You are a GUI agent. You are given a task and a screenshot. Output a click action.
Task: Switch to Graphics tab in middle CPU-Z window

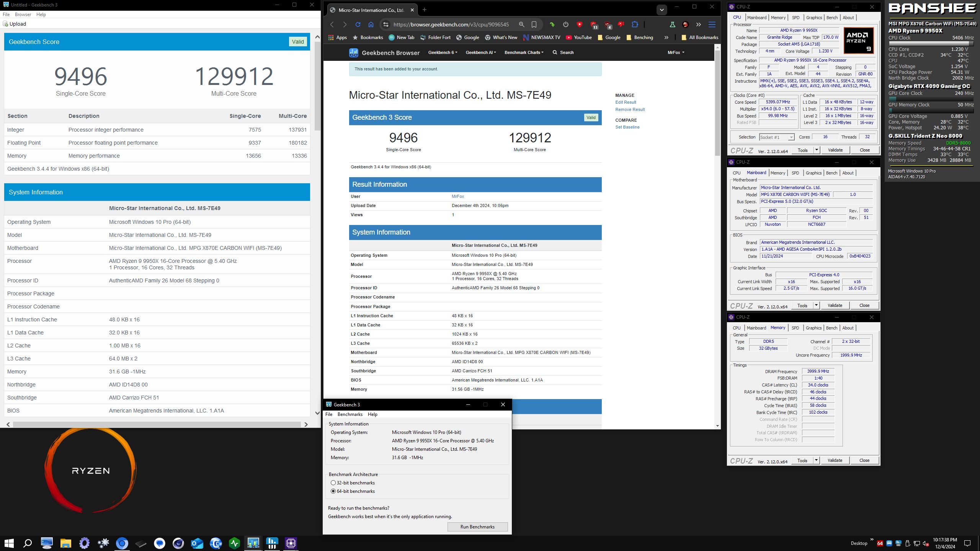[813, 173]
